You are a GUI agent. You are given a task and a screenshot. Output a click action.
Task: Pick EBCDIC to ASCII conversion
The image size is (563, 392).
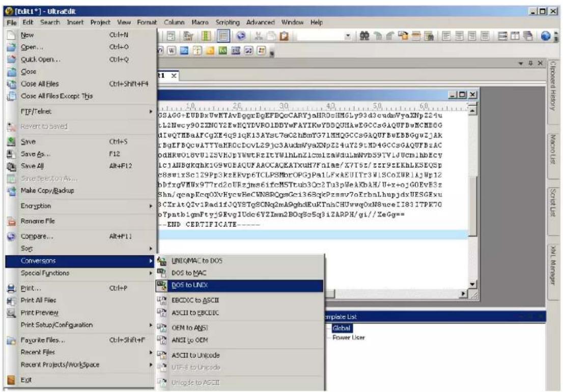click(239, 300)
